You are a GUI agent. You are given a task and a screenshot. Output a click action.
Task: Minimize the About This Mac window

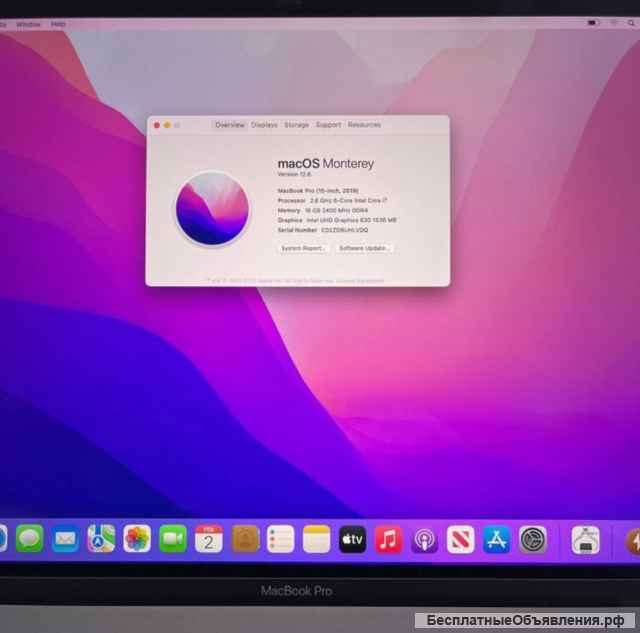[x=167, y=125]
